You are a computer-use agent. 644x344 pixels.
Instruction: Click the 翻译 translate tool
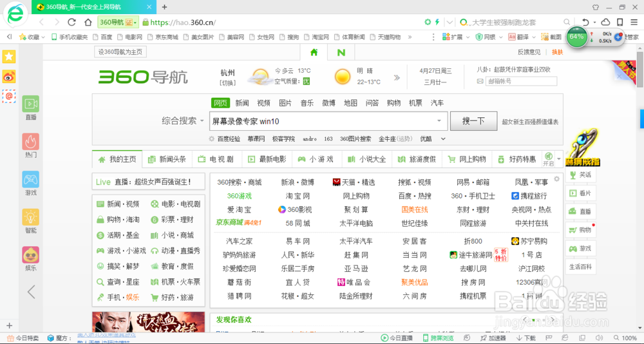coord(518,37)
